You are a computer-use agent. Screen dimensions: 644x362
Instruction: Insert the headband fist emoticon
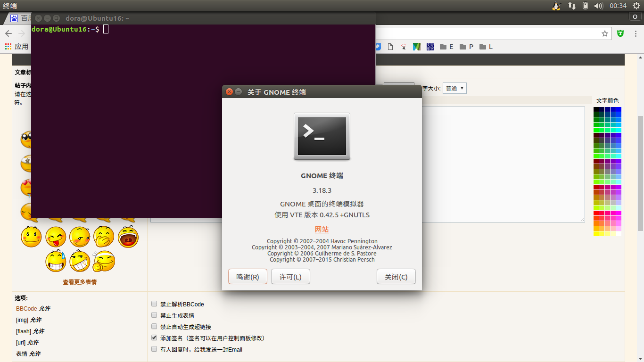pos(104,261)
